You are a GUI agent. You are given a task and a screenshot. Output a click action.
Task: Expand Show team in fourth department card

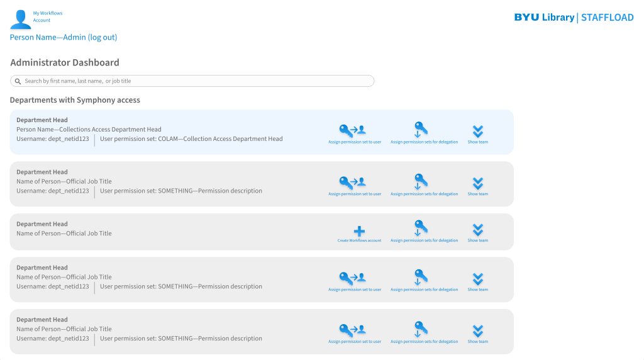[477, 279]
